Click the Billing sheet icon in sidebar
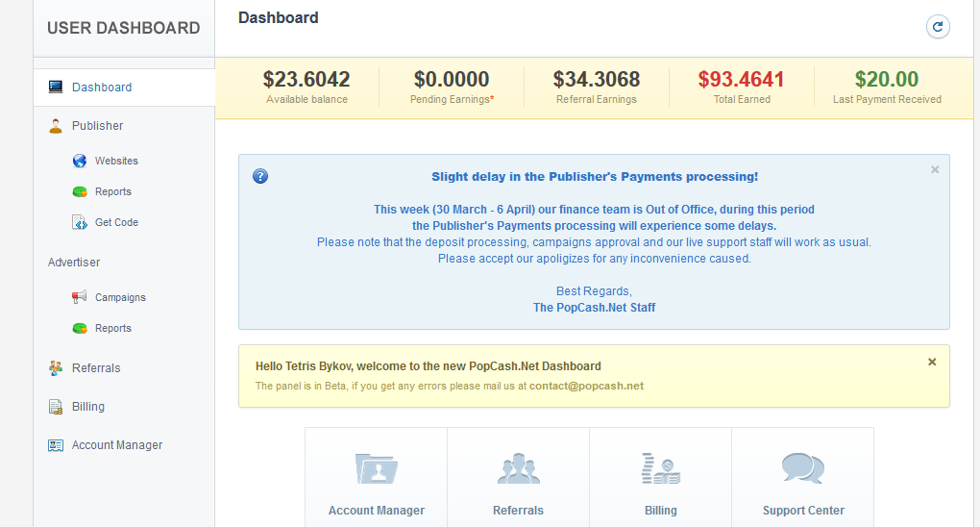Image resolution: width=980 pixels, height=527 pixels. [56, 407]
